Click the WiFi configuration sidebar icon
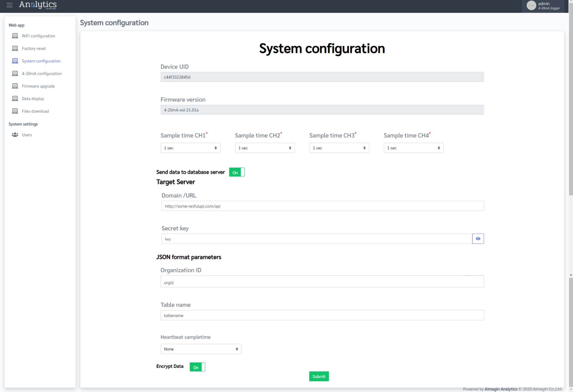The image size is (573, 392). click(15, 36)
